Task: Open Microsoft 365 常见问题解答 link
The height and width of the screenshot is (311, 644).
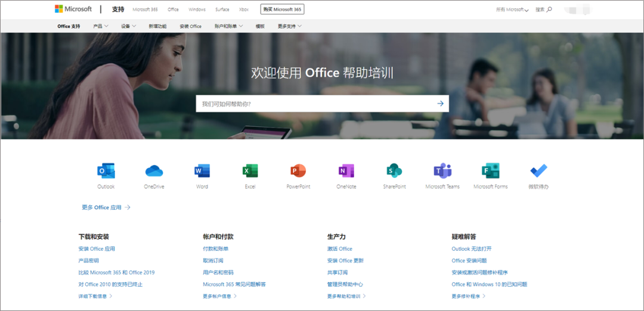Action: click(234, 284)
